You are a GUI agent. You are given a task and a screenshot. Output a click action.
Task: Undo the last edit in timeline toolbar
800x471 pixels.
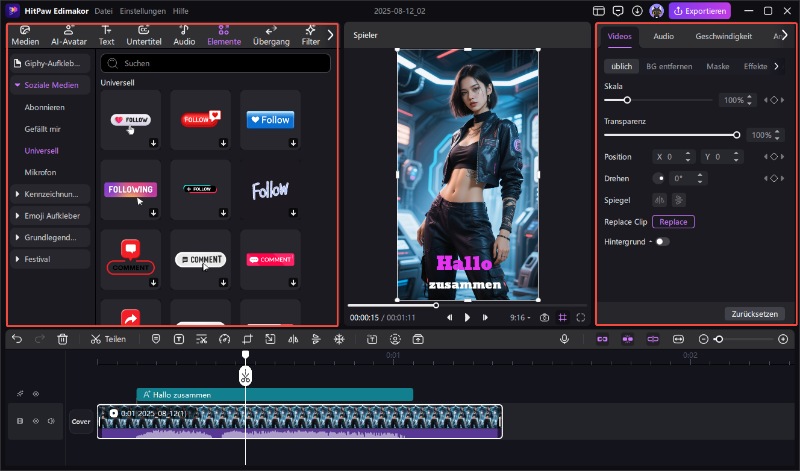(x=17, y=339)
